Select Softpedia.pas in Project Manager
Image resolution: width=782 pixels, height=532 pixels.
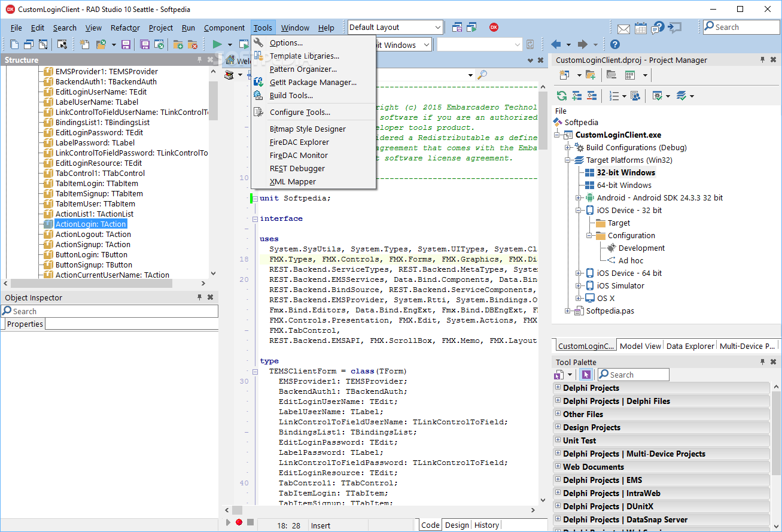(x=610, y=311)
